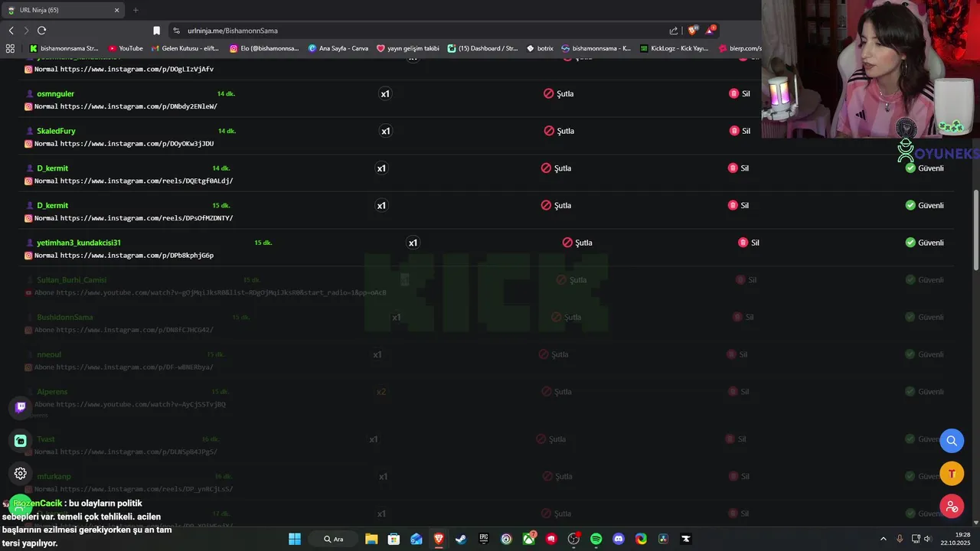Go back with the browser back arrow
The height and width of the screenshot is (551, 980).
tap(11, 31)
